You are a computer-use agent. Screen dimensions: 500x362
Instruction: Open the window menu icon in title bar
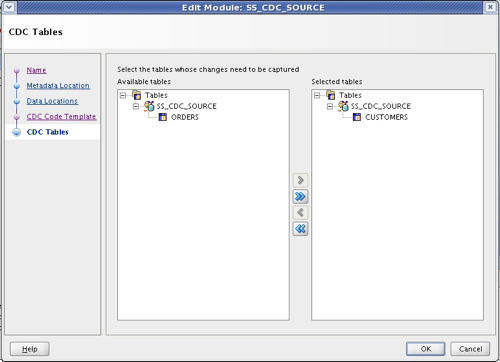tap(9, 7)
